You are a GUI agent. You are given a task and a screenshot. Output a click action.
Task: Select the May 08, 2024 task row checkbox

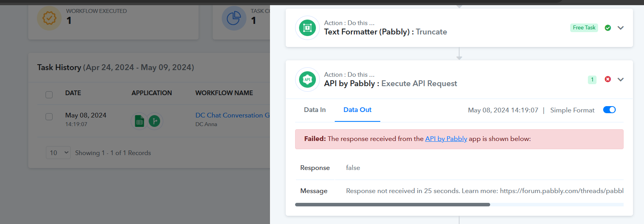(x=49, y=117)
